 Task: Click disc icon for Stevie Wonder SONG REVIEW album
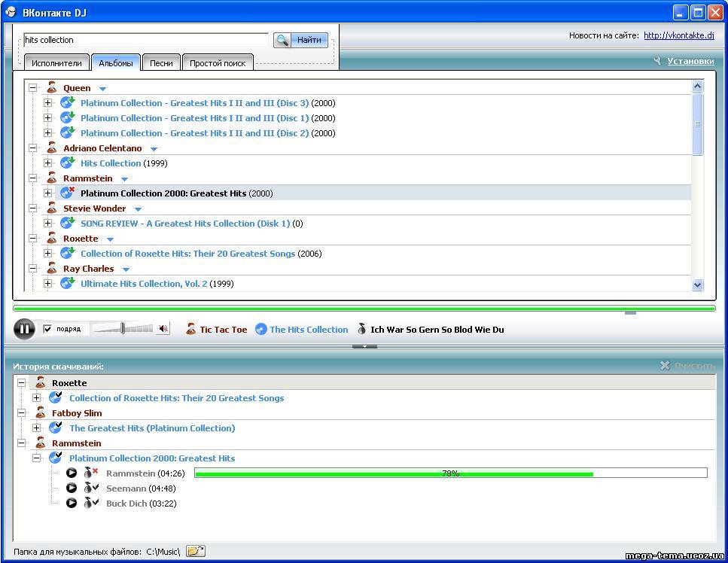pos(67,223)
